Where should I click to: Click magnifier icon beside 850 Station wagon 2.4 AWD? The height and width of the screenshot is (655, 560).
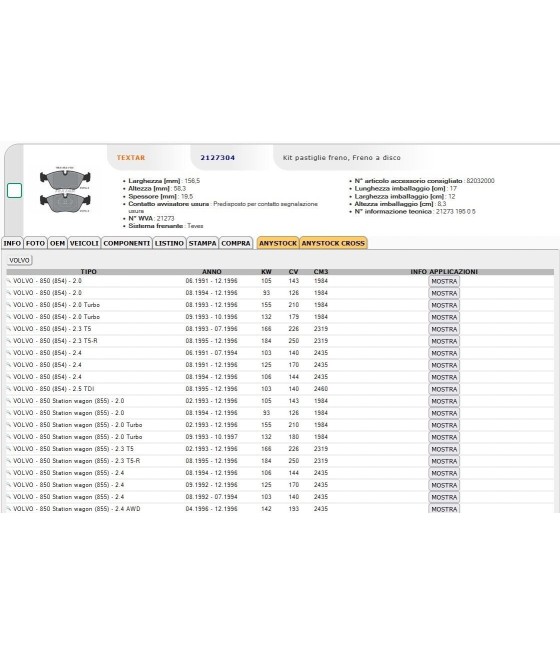(8, 508)
